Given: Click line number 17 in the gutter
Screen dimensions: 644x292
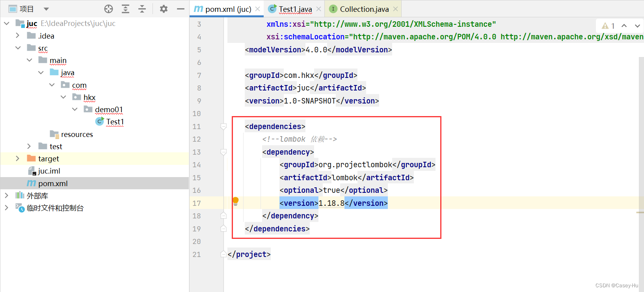Looking at the screenshot, I should point(197,203).
